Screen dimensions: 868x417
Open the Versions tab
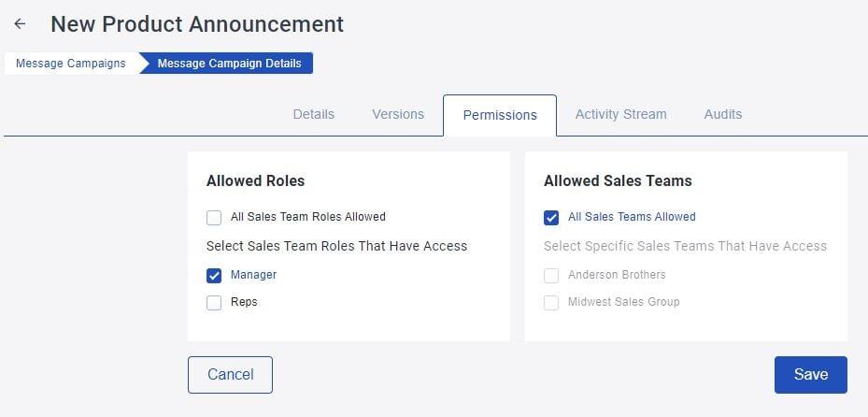[x=398, y=114]
